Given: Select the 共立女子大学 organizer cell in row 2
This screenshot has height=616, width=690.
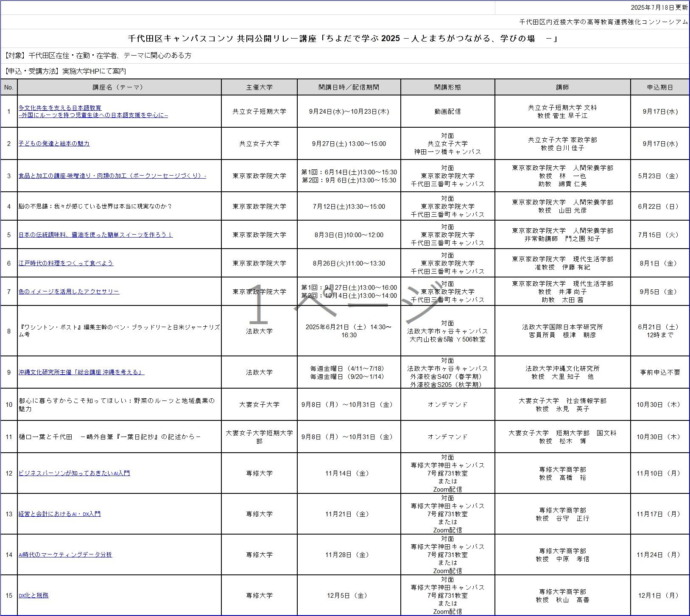Looking at the screenshot, I should [x=259, y=143].
